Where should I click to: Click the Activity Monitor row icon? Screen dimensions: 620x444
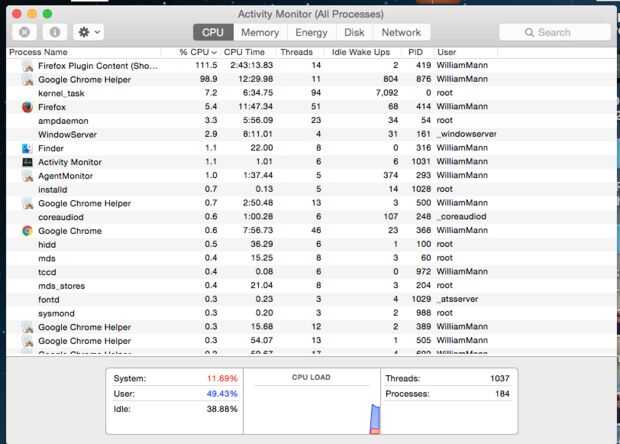27,162
